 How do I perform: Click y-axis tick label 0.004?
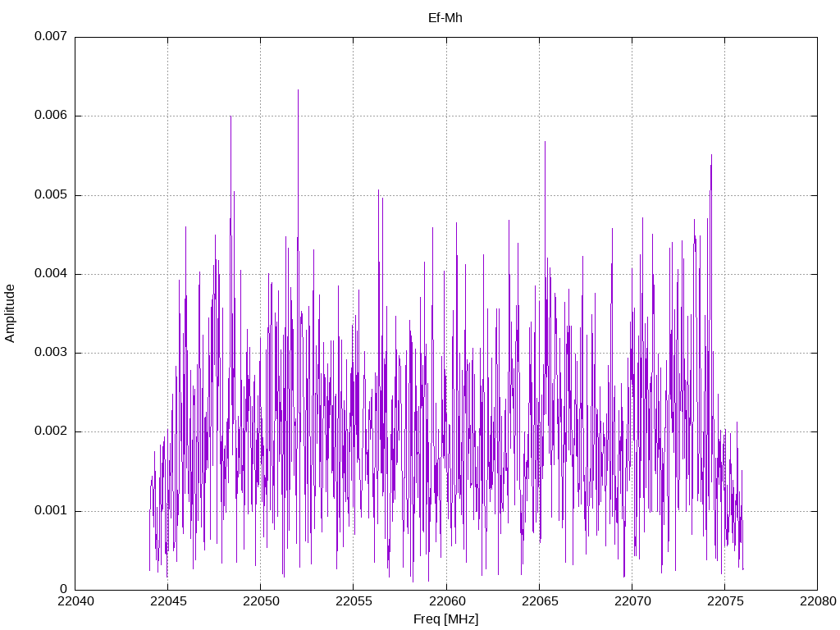coord(51,273)
